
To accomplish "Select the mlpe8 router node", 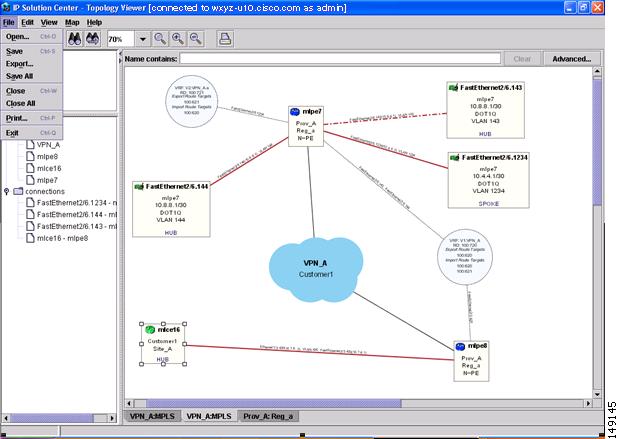I will click(471, 361).
